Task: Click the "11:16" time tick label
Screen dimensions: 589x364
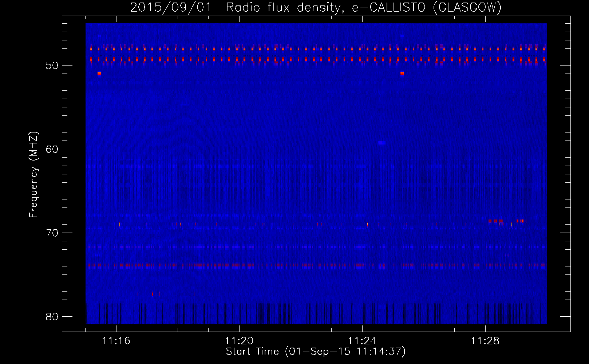Action: coord(116,341)
